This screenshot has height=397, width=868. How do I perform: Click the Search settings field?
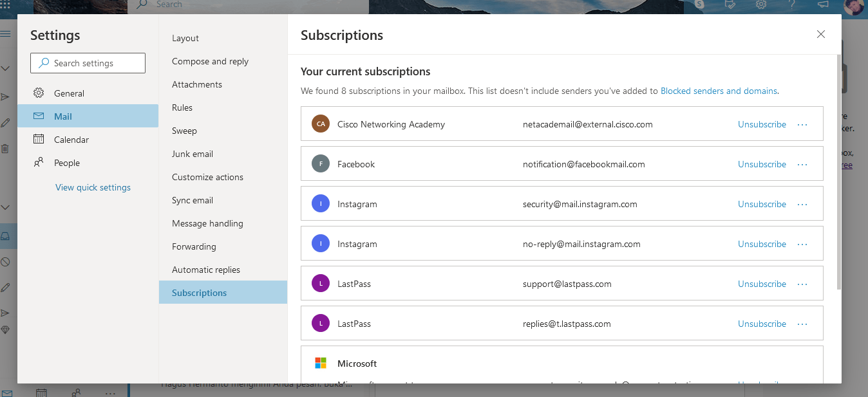pos(88,63)
